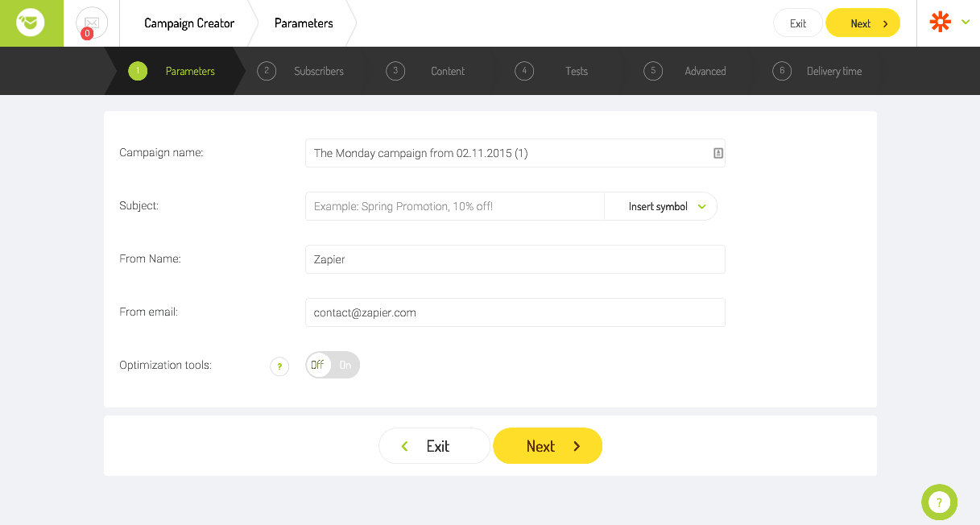Click the contact icon in Campaign name field
The width and height of the screenshot is (980, 525).
click(x=718, y=153)
